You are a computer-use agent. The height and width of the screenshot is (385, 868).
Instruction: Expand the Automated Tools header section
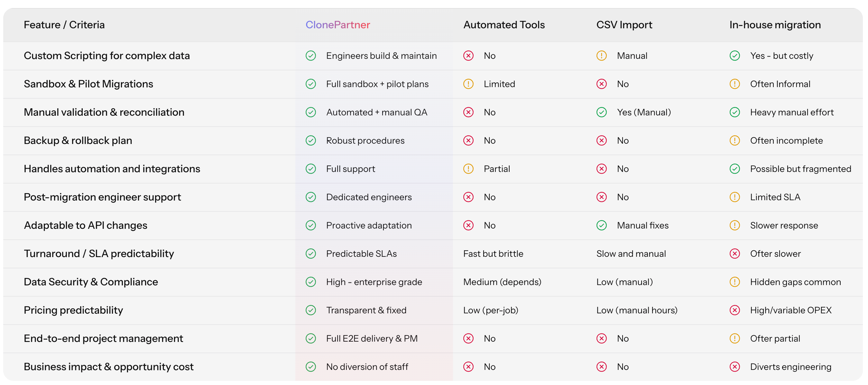tap(504, 24)
